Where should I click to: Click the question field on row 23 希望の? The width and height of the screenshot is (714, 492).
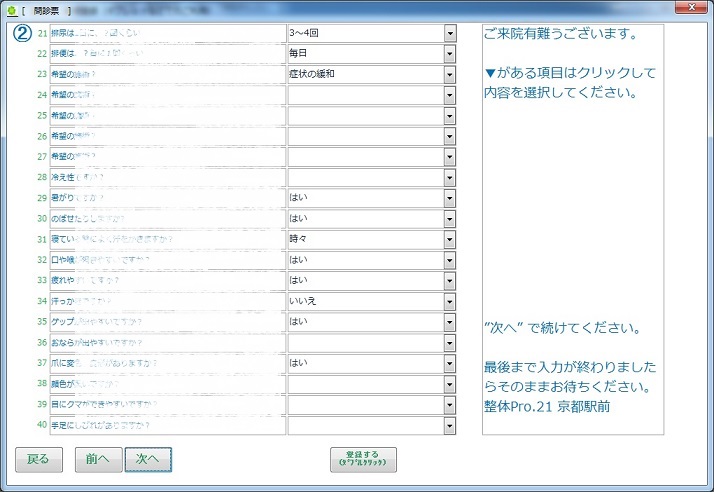168,75
